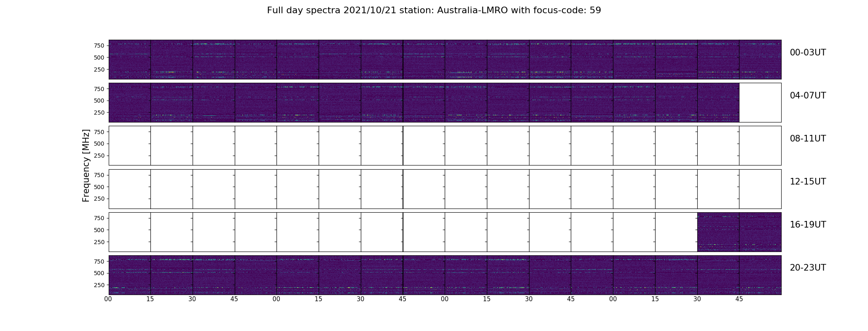
Task: Click the first 15-minute spectrogram in 00-03UT row
Action: (129, 60)
